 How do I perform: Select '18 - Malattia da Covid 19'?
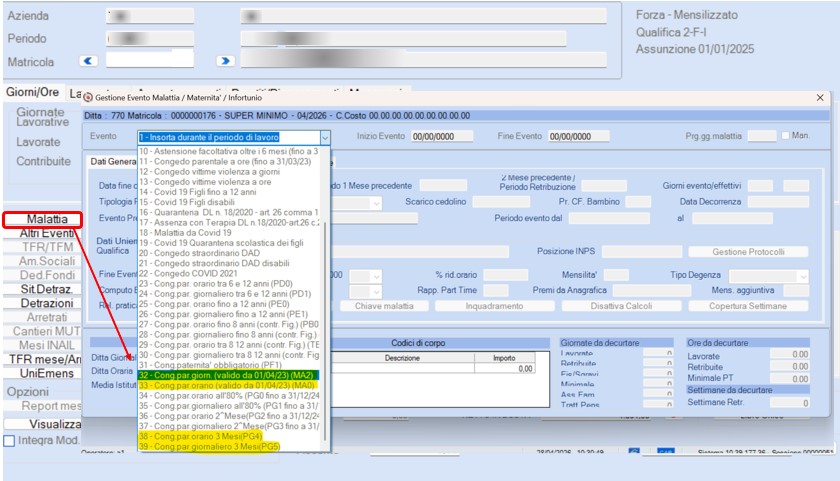click(228, 232)
